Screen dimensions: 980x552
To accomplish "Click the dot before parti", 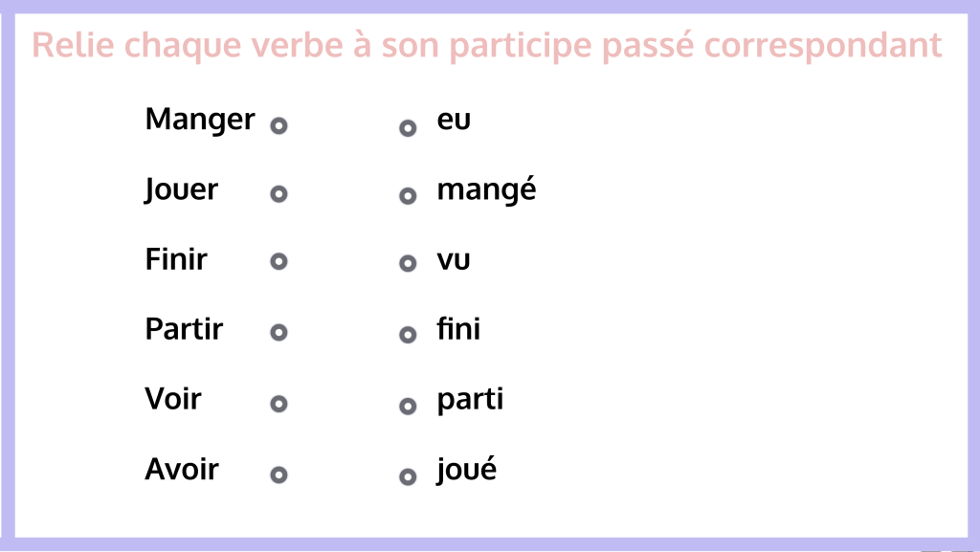I will pos(408,406).
